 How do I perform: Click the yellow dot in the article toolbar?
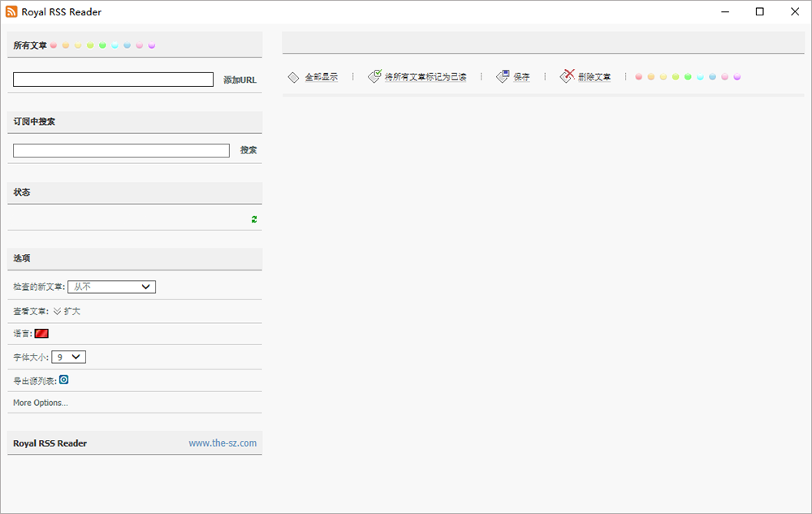click(663, 76)
